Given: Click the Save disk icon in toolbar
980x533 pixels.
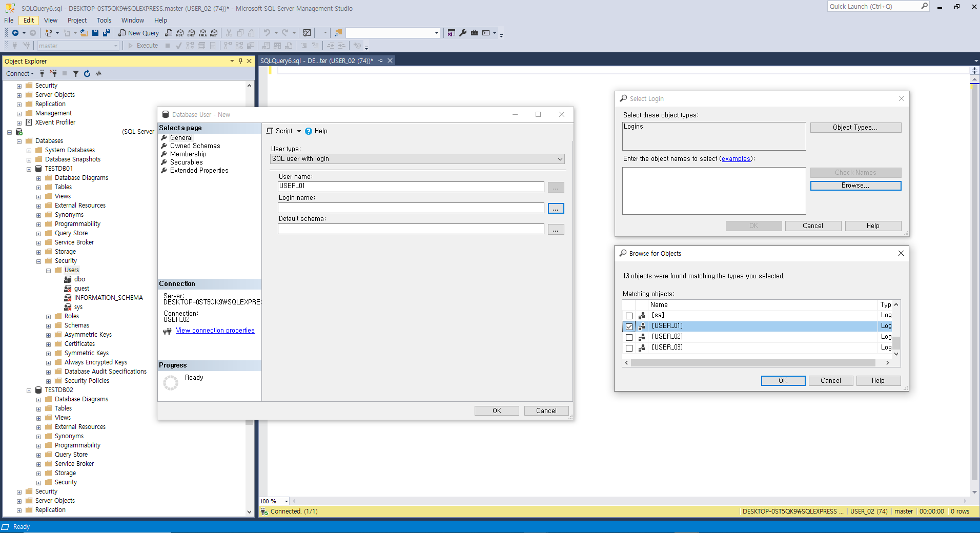Looking at the screenshot, I should [95, 33].
